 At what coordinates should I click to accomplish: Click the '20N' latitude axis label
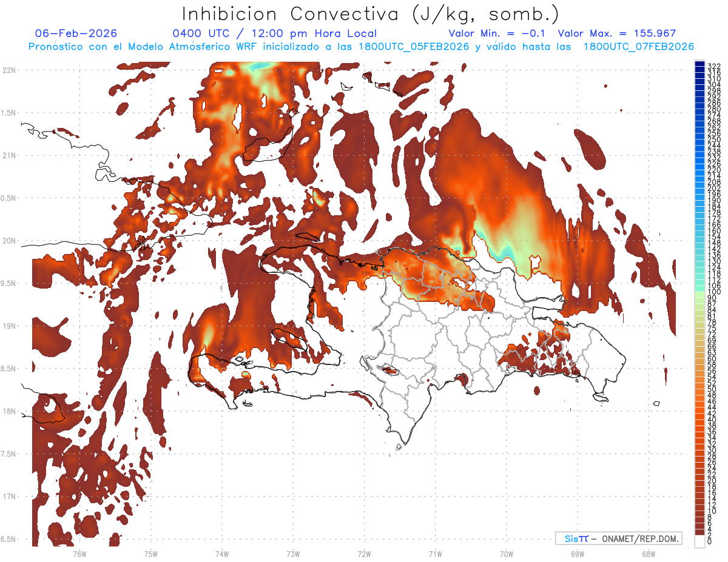(x=9, y=241)
